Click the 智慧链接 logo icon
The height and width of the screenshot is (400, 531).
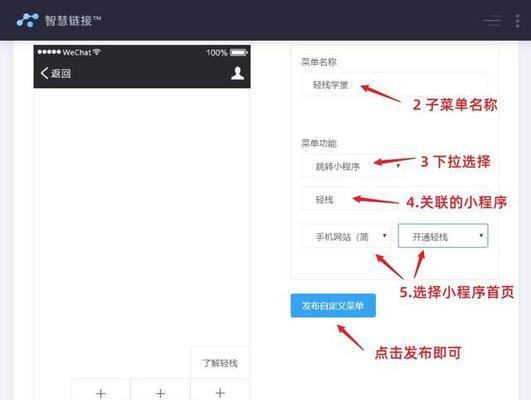click(27, 20)
